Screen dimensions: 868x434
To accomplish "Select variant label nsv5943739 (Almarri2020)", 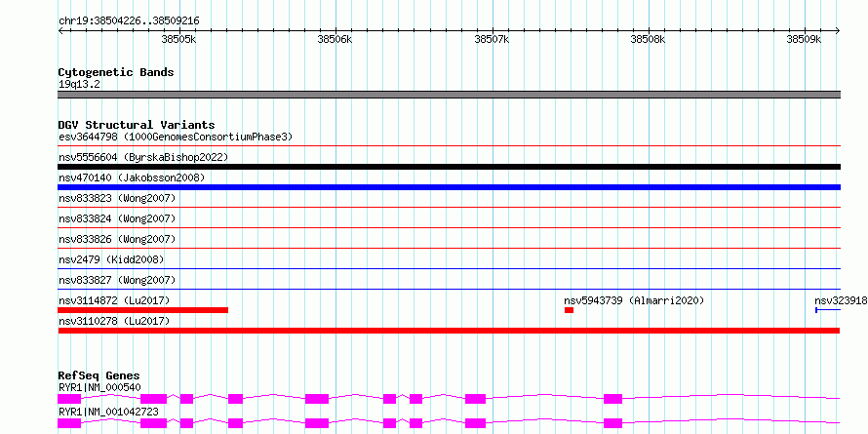I will pyautogui.click(x=634, y=300).
